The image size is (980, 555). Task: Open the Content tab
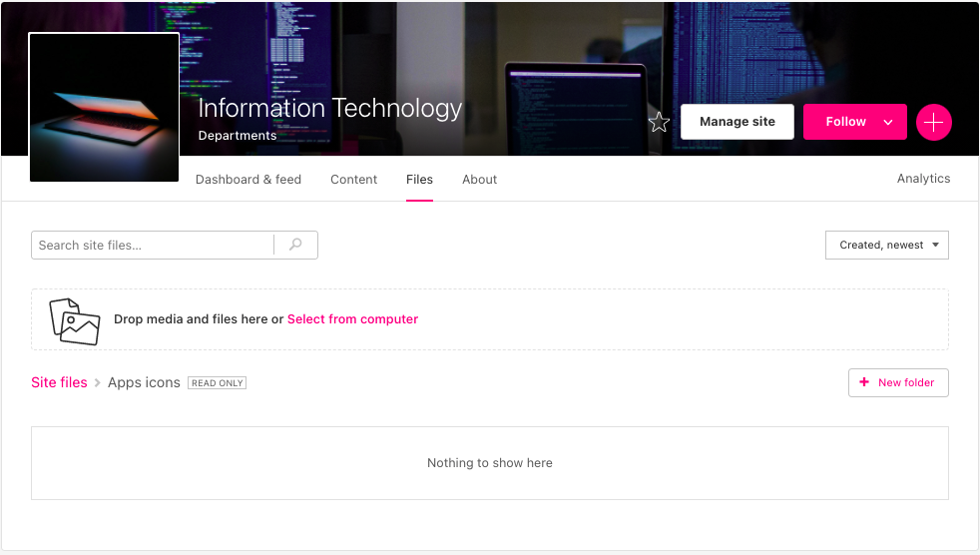coord(353,180)
